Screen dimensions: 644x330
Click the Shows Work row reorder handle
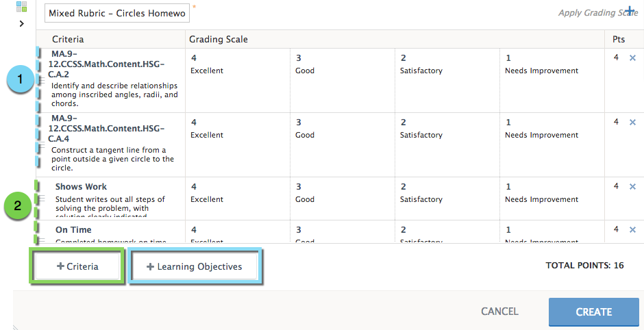[x=41, y=199]
